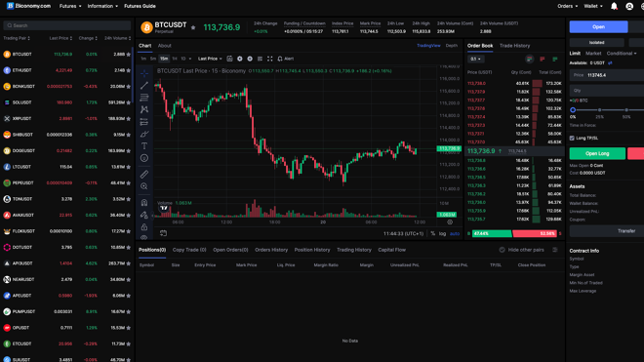The image size is (644, 362).
Task: Click the Open Long button
Action: pyautogui.click(x=597, y=153)
